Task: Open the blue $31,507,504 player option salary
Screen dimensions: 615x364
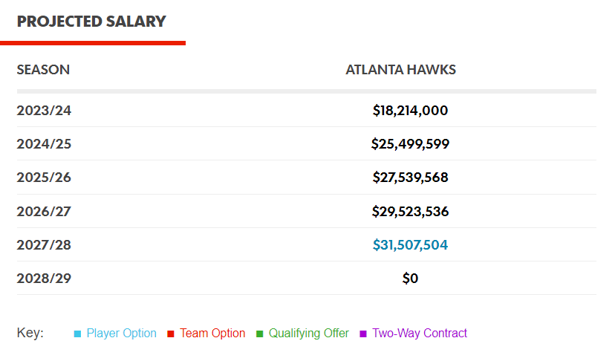Action: pos(410,244)
